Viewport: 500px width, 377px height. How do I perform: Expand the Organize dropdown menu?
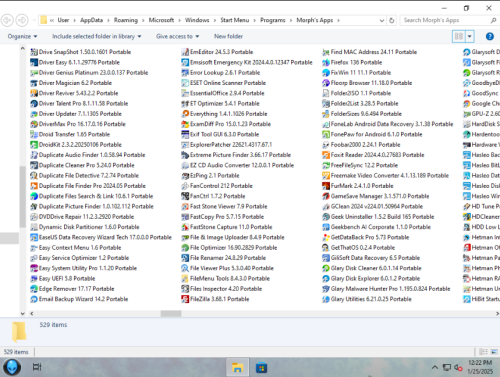[x=22, y=36]
